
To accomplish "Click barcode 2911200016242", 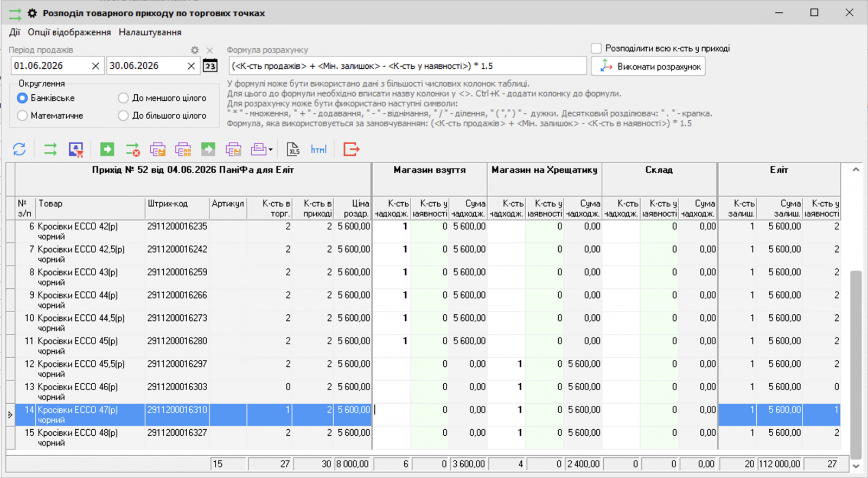I will coord(177,249).
